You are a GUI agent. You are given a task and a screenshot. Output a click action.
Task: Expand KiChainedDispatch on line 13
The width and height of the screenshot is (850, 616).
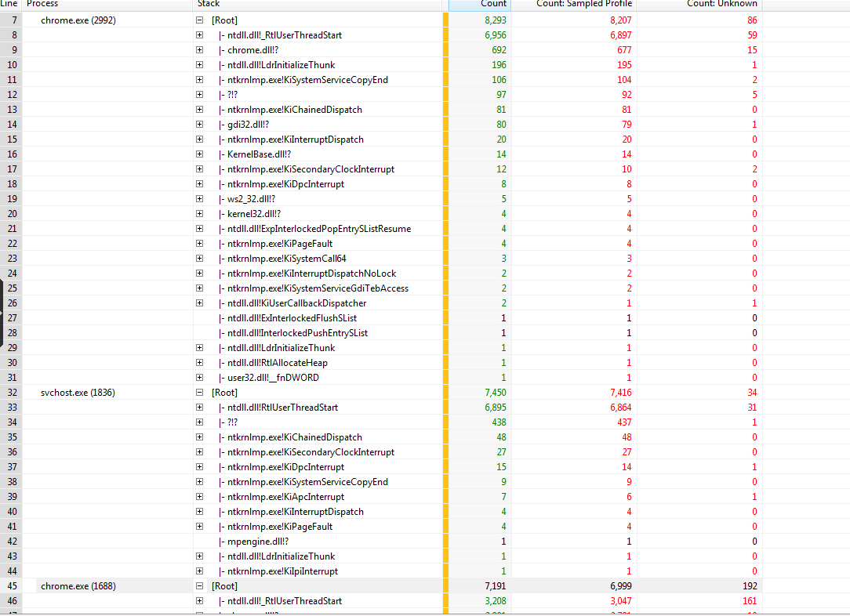click(199, 110)
